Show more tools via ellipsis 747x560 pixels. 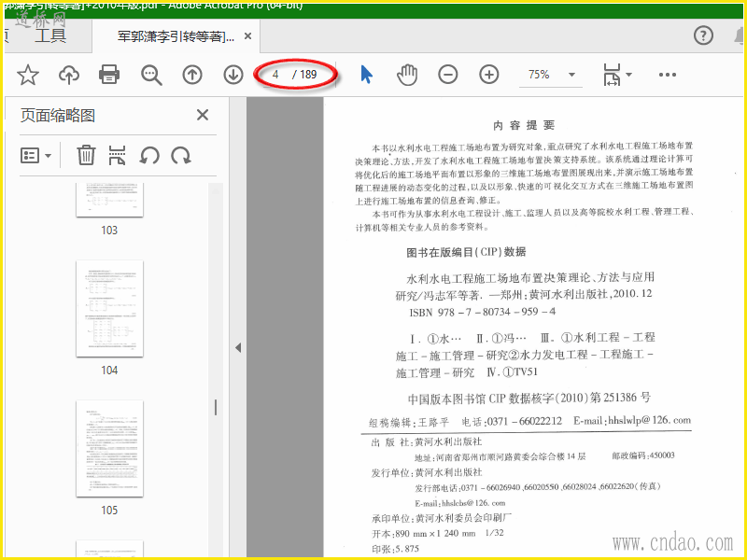coord(668,75)
